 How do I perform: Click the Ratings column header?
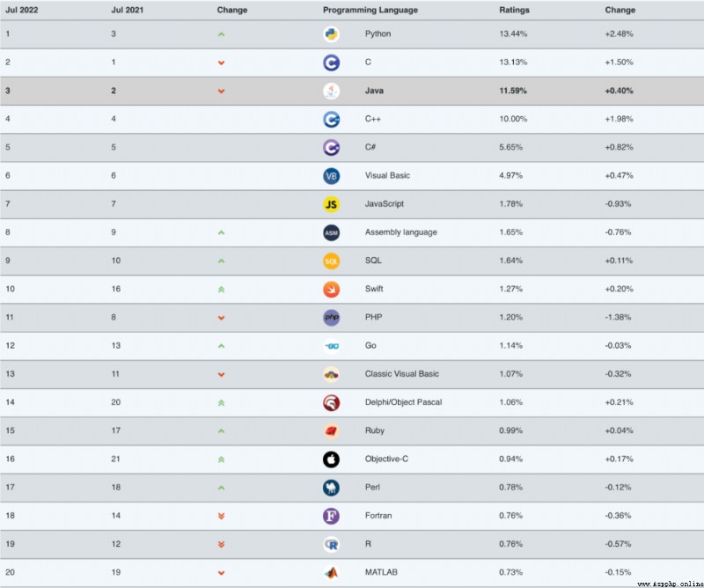click(514, 10)
